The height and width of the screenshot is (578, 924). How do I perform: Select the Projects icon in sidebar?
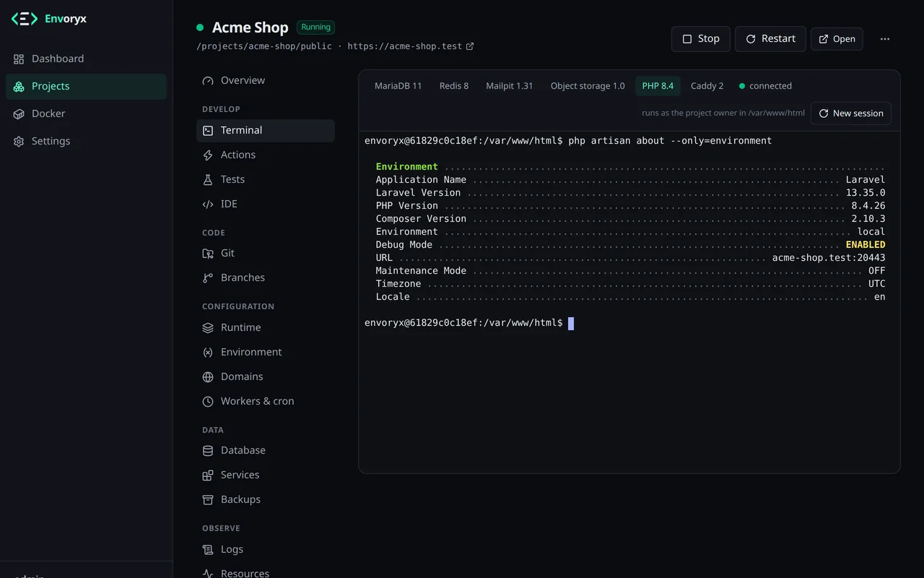(19, 86)
